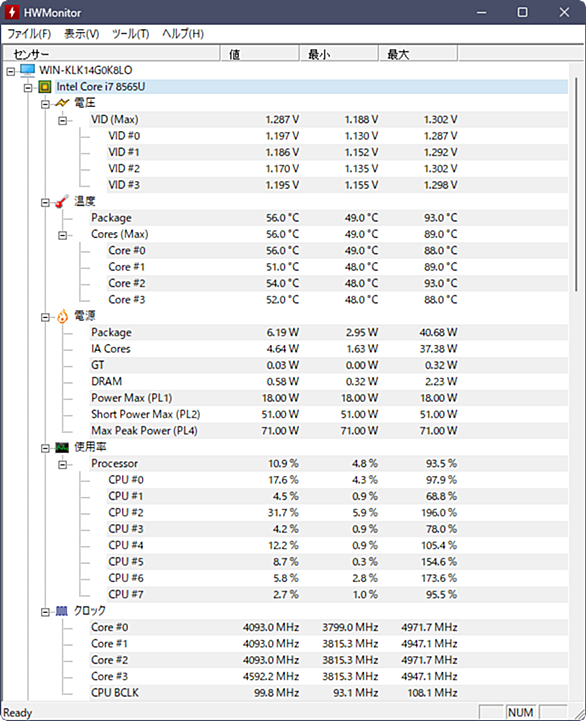Click the utilization graph icon next to 使用率
586x721 pixels.
coord(62,447)
